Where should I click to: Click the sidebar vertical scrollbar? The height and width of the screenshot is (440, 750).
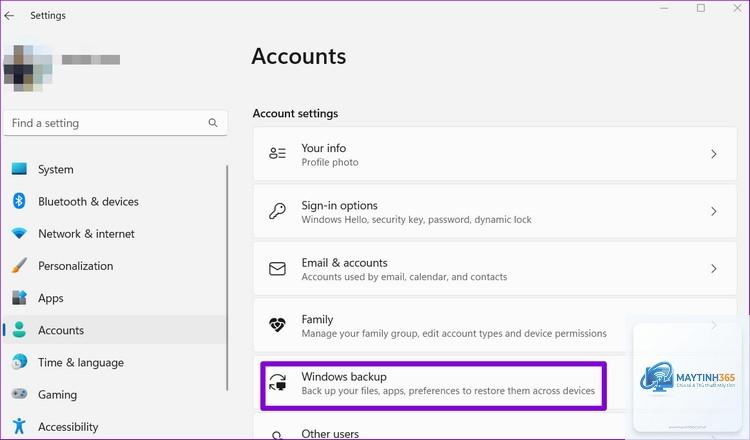click(x=227, y=277)
